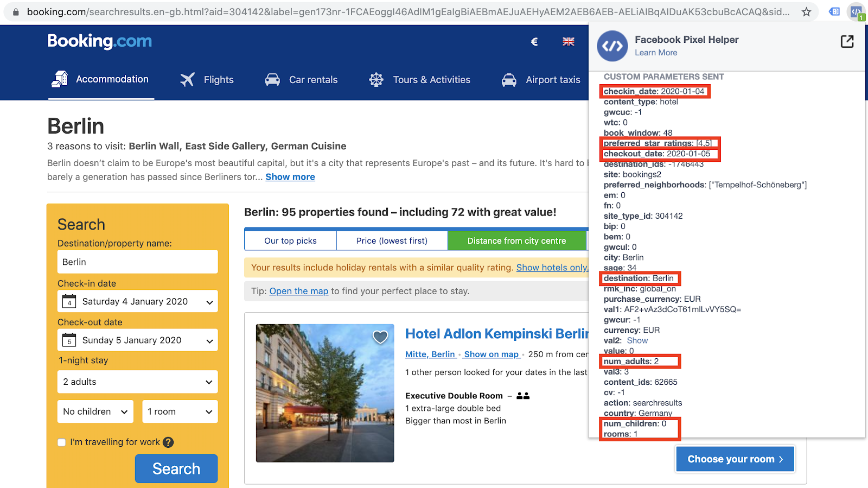
Task: Open Airport taxis in navigation
Action: [x=541, y=80]
